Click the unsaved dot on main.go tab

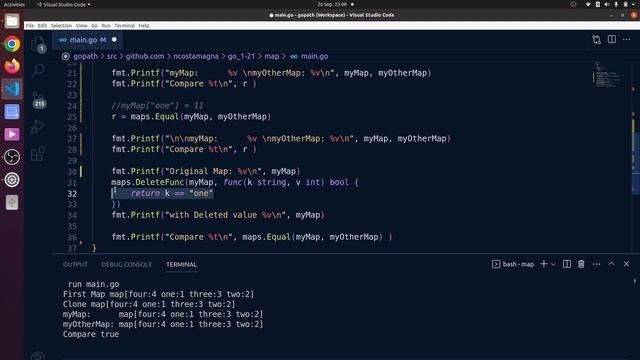(x=114, y=40)
